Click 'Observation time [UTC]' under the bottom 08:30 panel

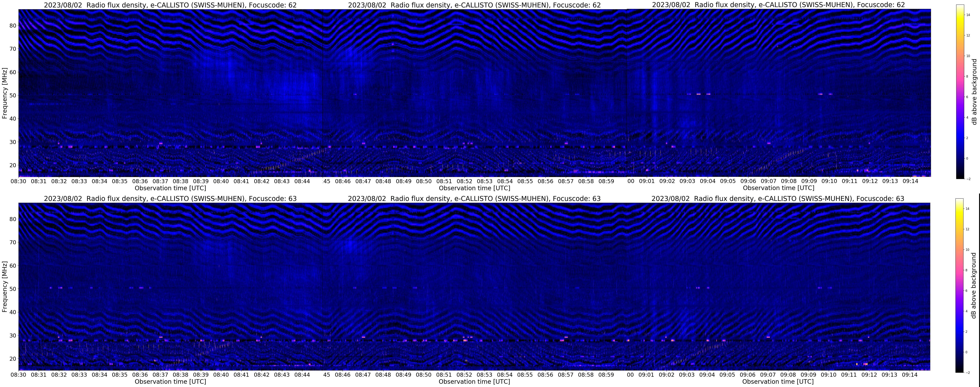171,382
